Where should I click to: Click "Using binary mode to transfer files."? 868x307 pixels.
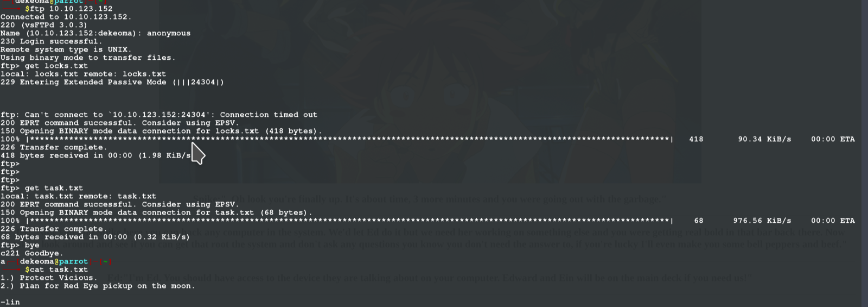[x=88, y=58]
